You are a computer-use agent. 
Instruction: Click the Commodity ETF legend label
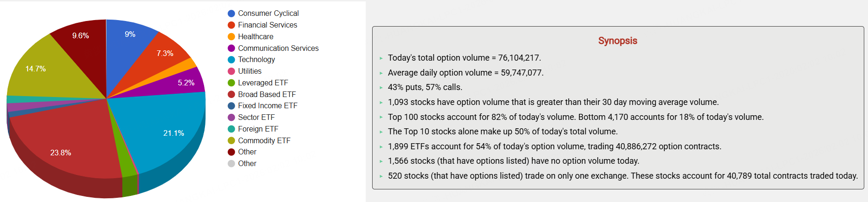click(264, 141)
